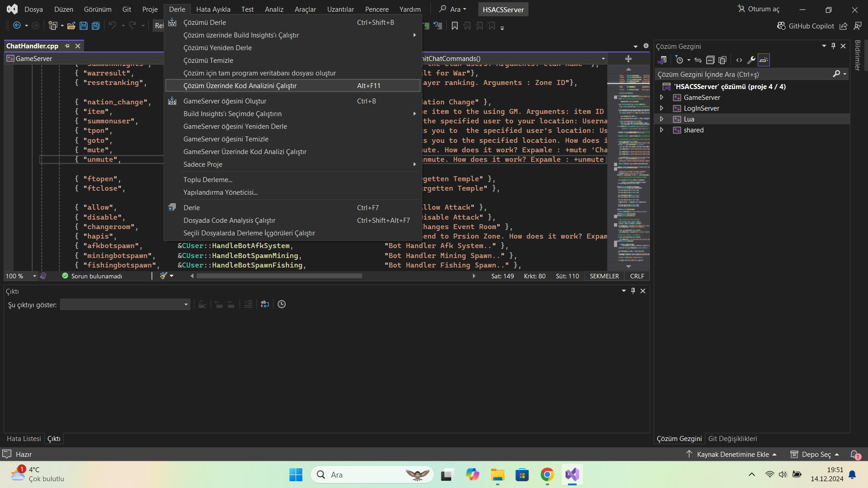Click the editor horizontal scrollbar thumb
868x488 pixels.
coord(279,276)
